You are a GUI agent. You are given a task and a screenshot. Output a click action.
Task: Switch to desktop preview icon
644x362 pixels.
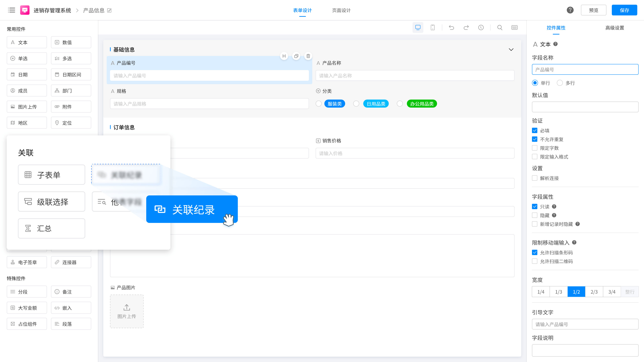point(418,27)
